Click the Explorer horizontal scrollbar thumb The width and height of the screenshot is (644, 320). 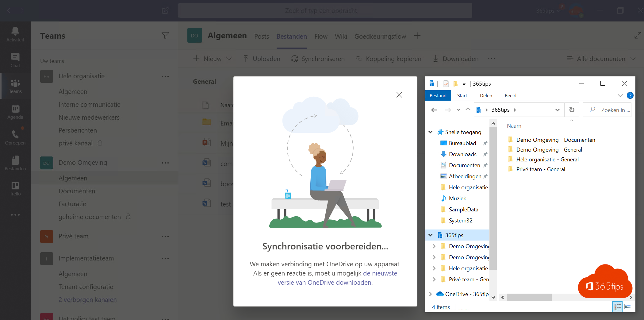click(529, 297)
